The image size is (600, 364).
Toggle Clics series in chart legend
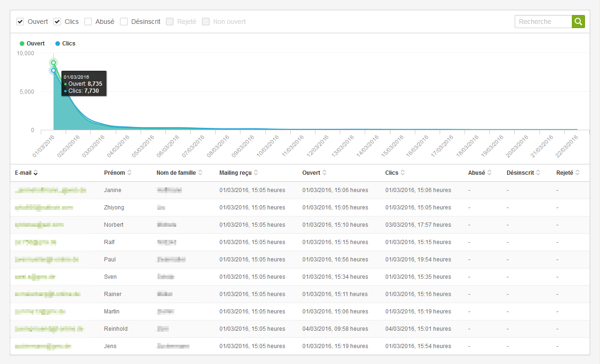click(65, 44)
